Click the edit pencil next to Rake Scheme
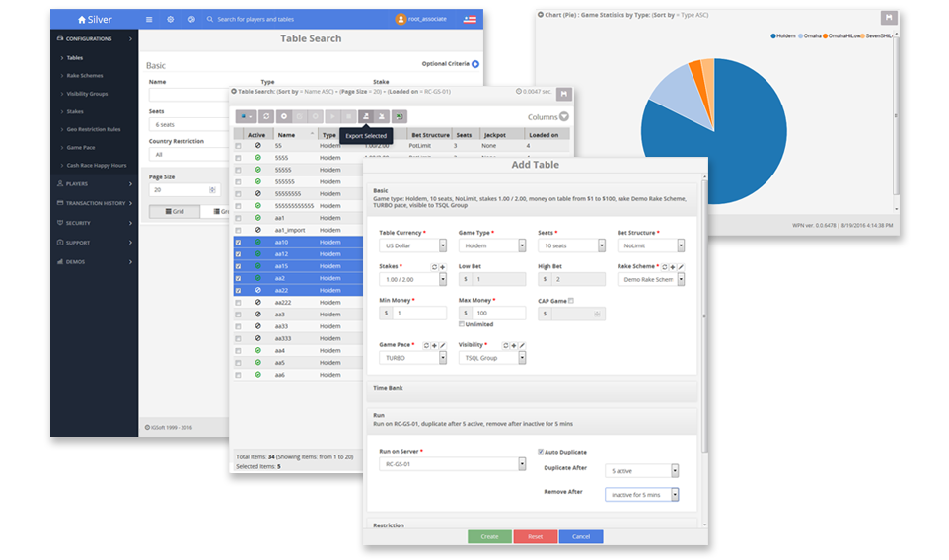The height and width of the screenshot is (560, 949). point(681,267)
